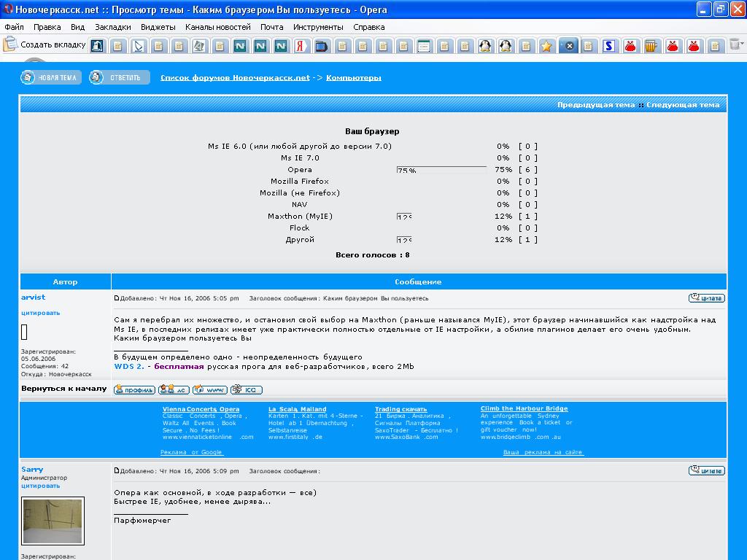This screenshot has width=747, height=560.
Task: Click arvist's avatar placeholder box
Action: click(24, 332)
